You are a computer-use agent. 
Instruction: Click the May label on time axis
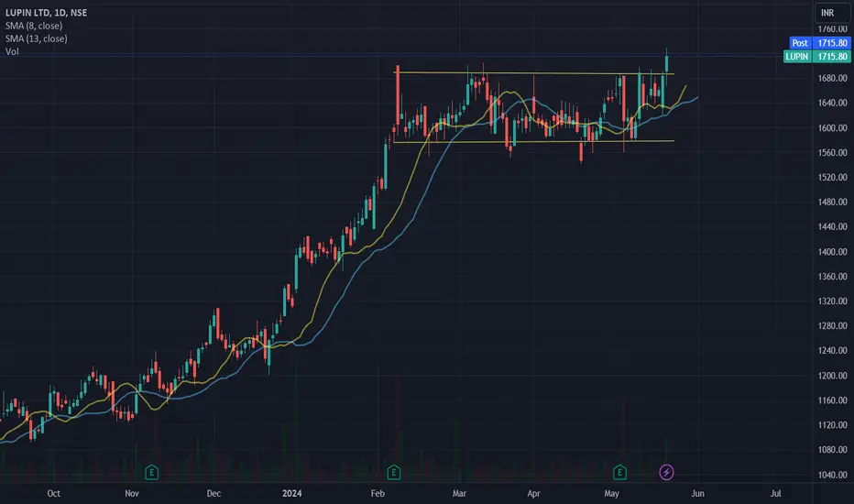pos(611,493)
